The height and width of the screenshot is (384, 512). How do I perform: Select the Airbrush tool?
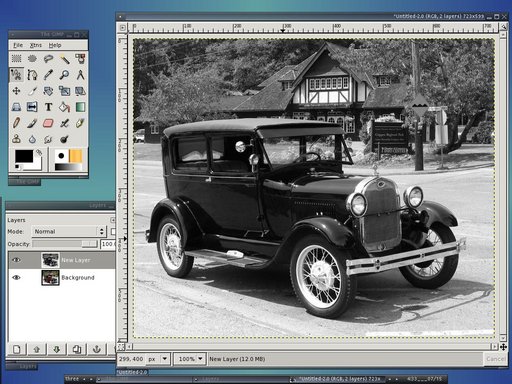tap(64, 123)
